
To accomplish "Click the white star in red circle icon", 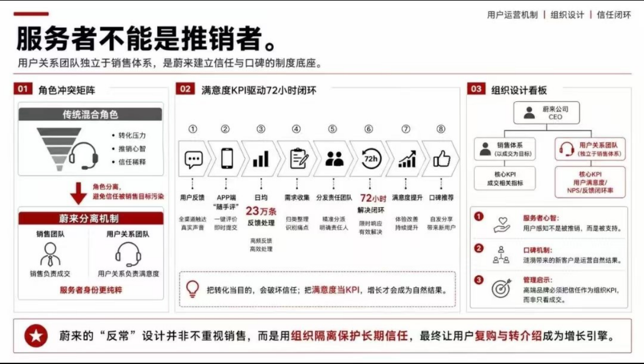I will point(36,336).
